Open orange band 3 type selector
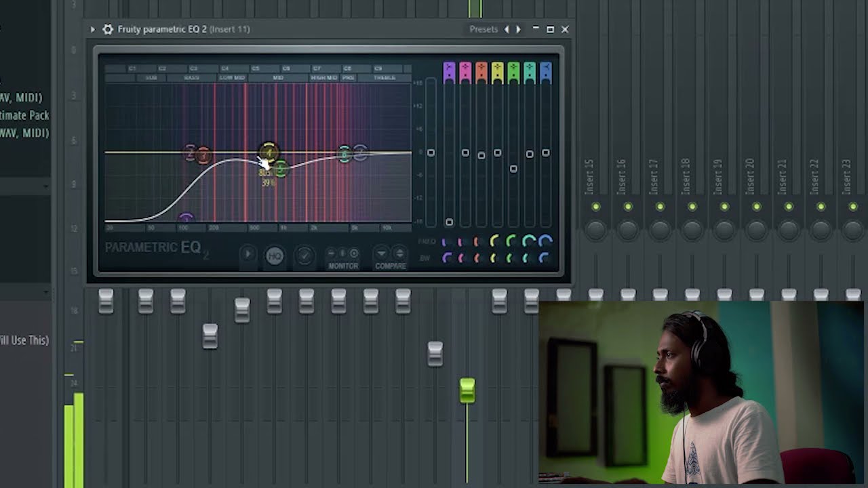 pos(481,71)
